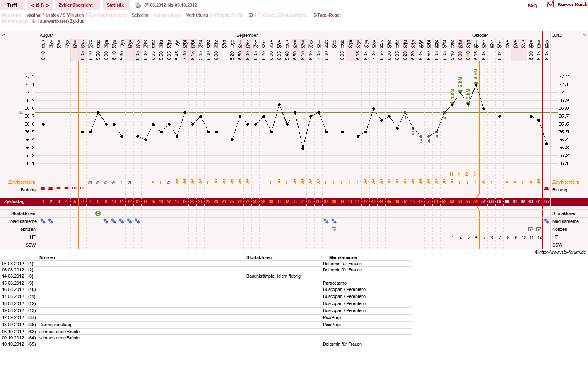This screenshot has width=588, height=373.
Task: Click the medication pill icon on cycle day 38
Action: [334, 221]
